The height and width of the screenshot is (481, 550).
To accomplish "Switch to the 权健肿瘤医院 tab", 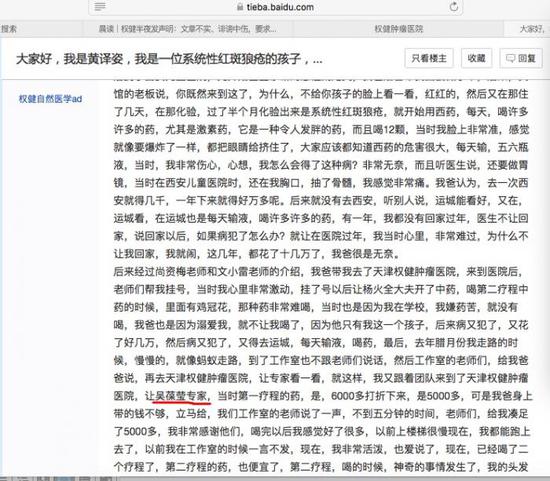I will coord(398,29).
